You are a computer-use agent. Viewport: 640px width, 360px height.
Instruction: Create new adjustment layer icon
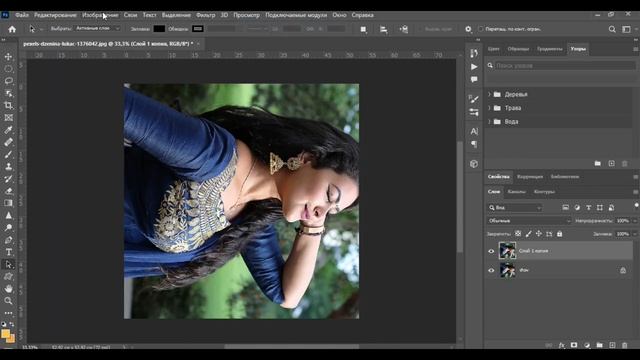point(587,345)
